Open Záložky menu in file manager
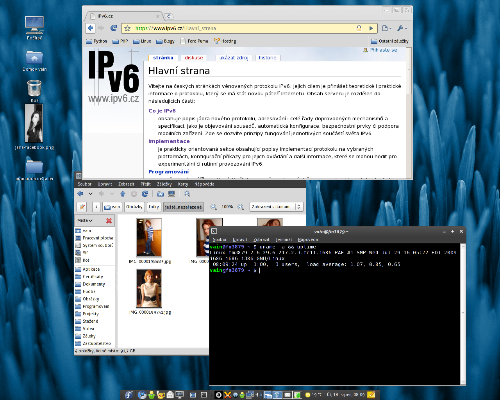 click(164, 184)
